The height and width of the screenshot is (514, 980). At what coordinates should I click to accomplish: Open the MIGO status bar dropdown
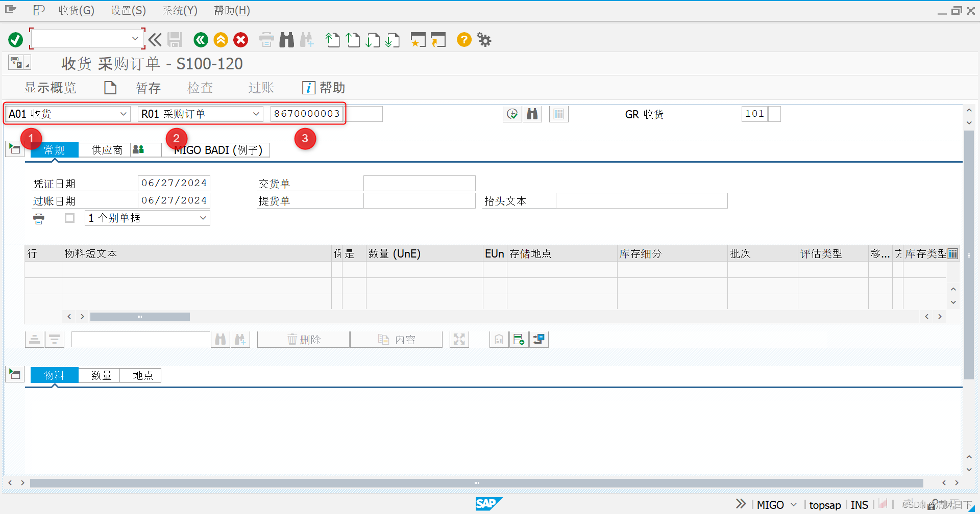click(794, 505)
